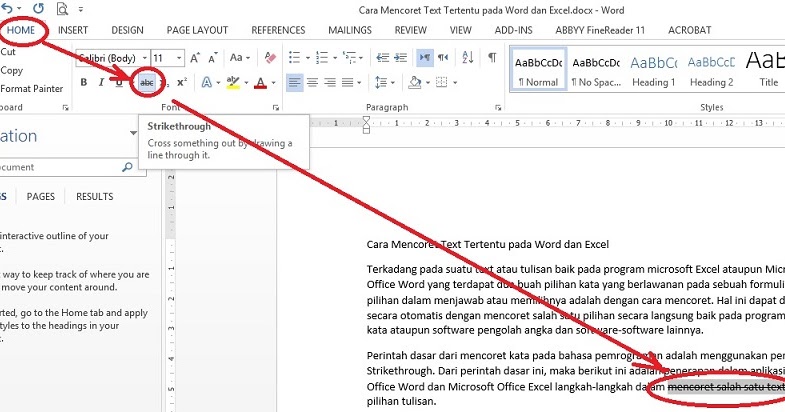785x412 pixels.
Task: Click the Borders icon
Action: pos(441,82)
